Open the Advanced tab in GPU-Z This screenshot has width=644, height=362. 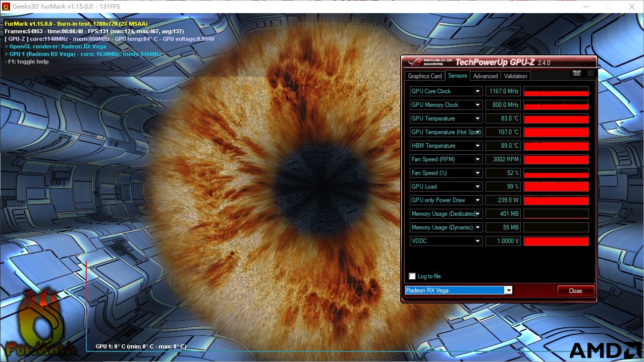(486, 76)
